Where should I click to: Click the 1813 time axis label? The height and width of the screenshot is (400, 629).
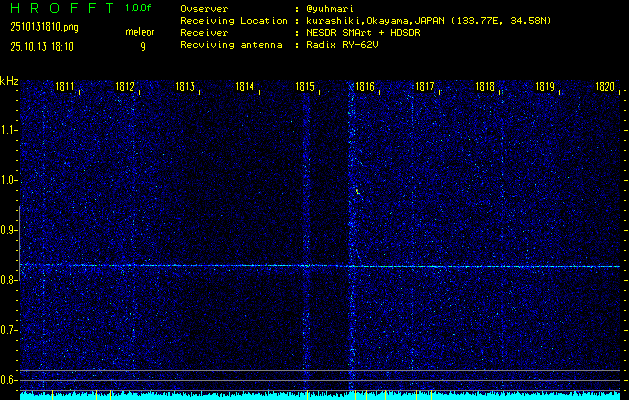pyautogui.click(x=185, y=86)
